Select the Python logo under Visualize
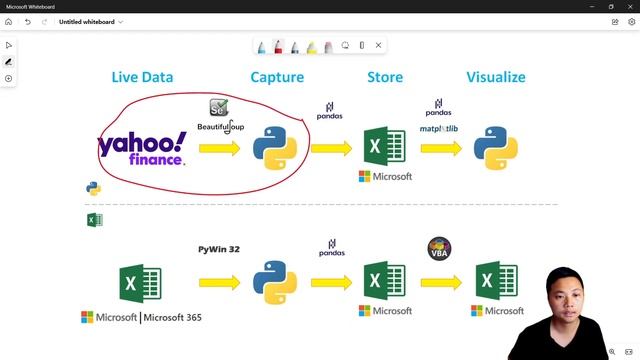The height and width of the screenshot is (360, 640). [x=496, y=148]
